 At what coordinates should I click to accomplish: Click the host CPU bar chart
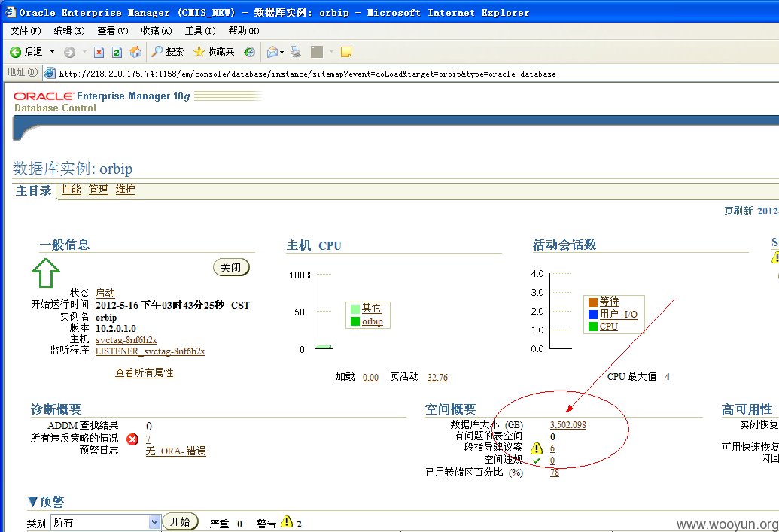pos(324,312)
